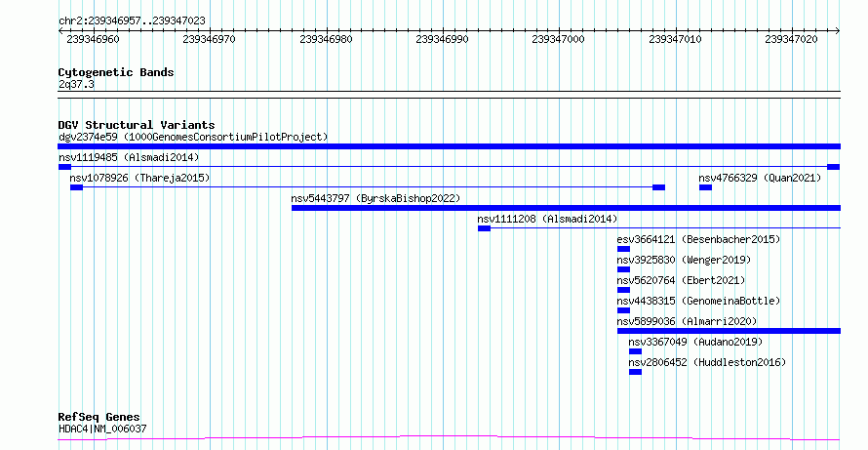Screen dimensions: 868x450
Task: Open nsv1111208 (Alsmadi2014) label
Action: tap(547, 219)
